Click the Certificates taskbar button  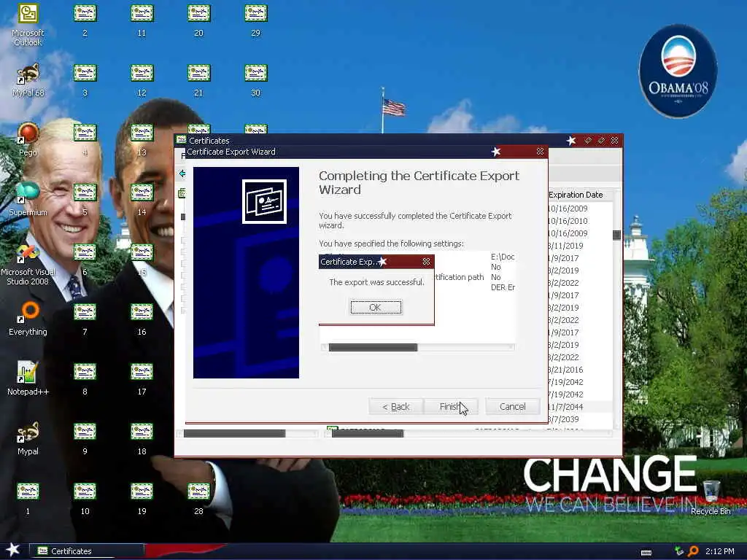tap(87, 551)
